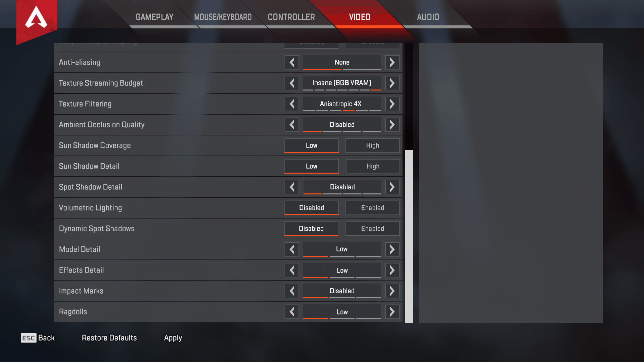Enable Volumetric Lighting toggle
Viewport: 644px width, 362px height.
(x=372, y=208)
